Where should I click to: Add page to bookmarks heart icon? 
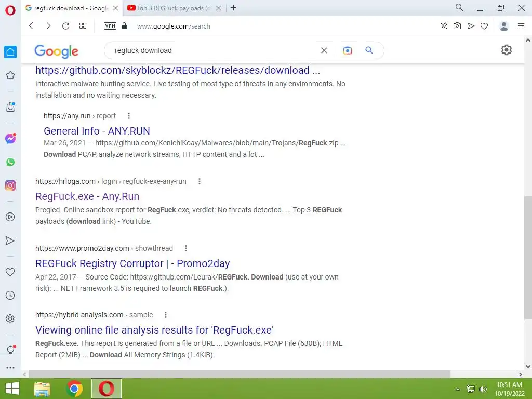point(484,26)
